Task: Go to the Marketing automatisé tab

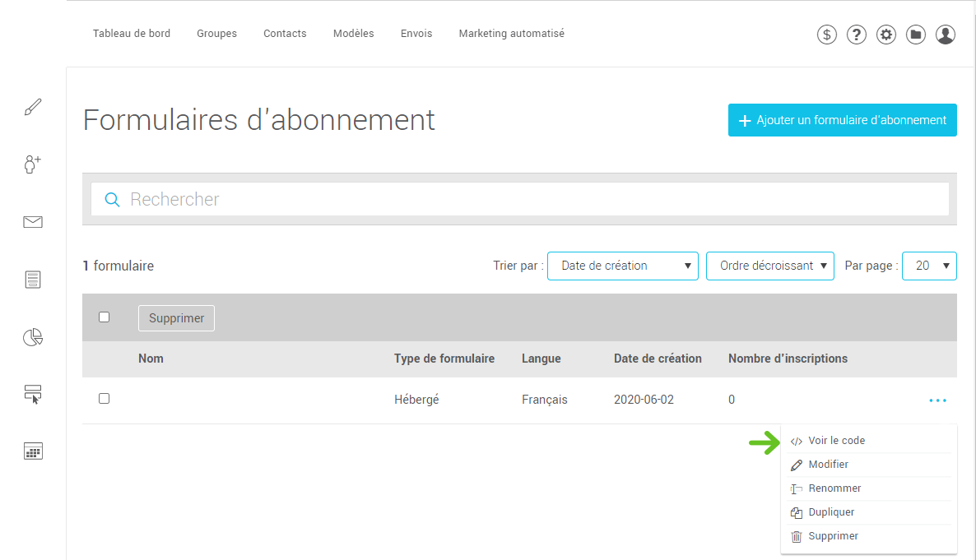Action: pos(511,34)
